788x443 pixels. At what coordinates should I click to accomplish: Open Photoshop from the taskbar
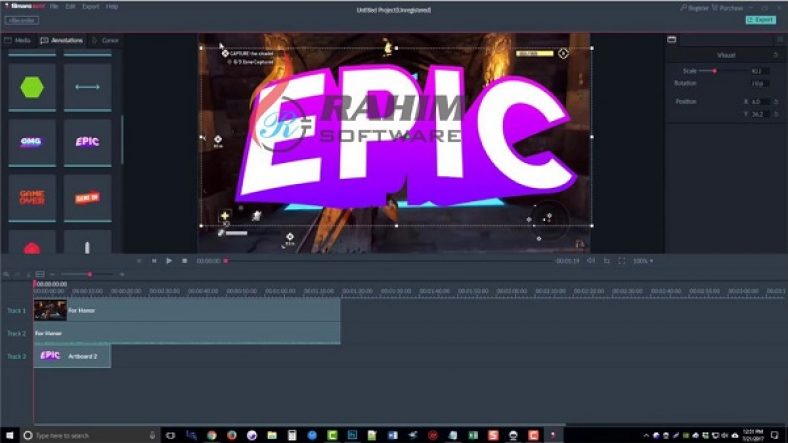pyautogui.click(x=352, y=435)
